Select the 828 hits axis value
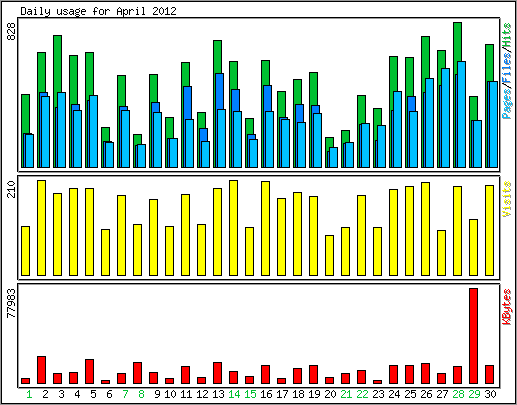Viewport: 517px width, 405px height. (12, 32)
